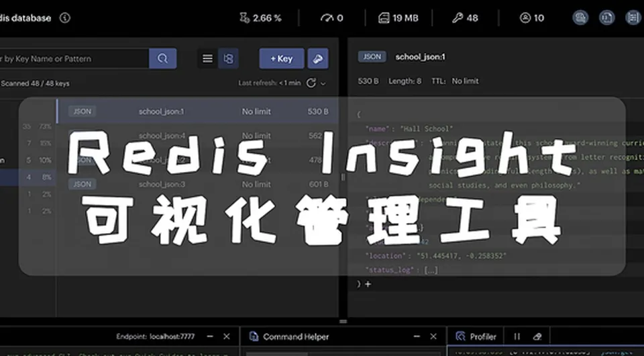The image size is (644, 356).
Task: Minimize the Command Helper panel
Action: [417, 337]
